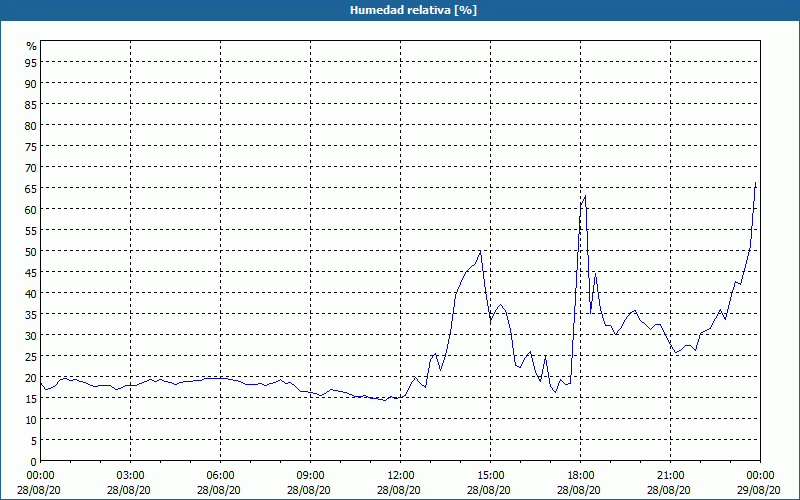Select the 28/08/20 date under 21:00
The image size is (800, 500).
pos(669,490)
